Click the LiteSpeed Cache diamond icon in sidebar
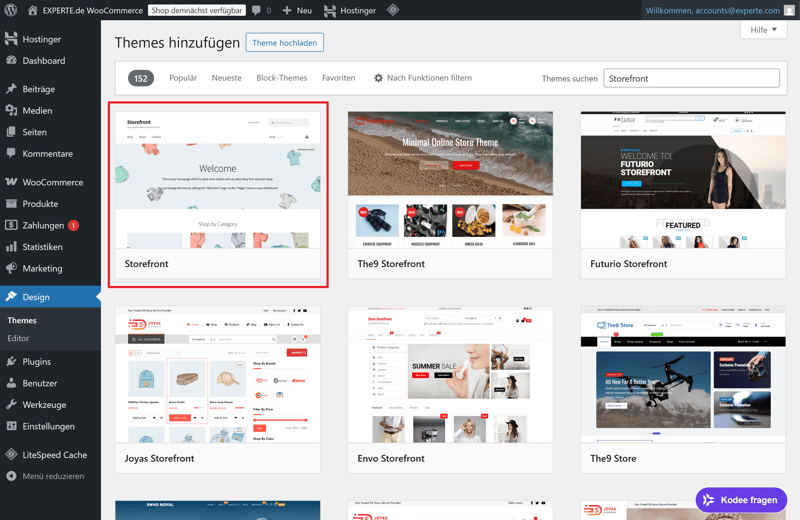800x520 pixels. point(11,454)
